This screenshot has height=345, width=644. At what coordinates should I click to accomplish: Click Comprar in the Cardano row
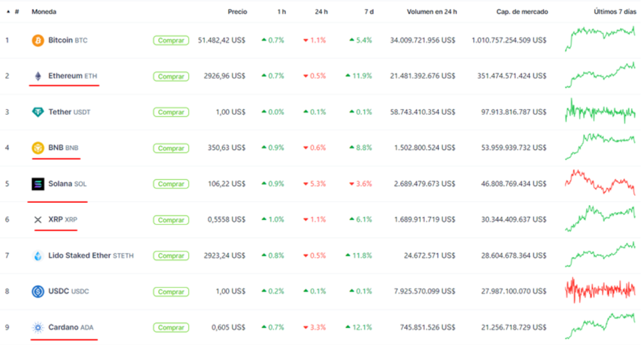click(171, 328)
